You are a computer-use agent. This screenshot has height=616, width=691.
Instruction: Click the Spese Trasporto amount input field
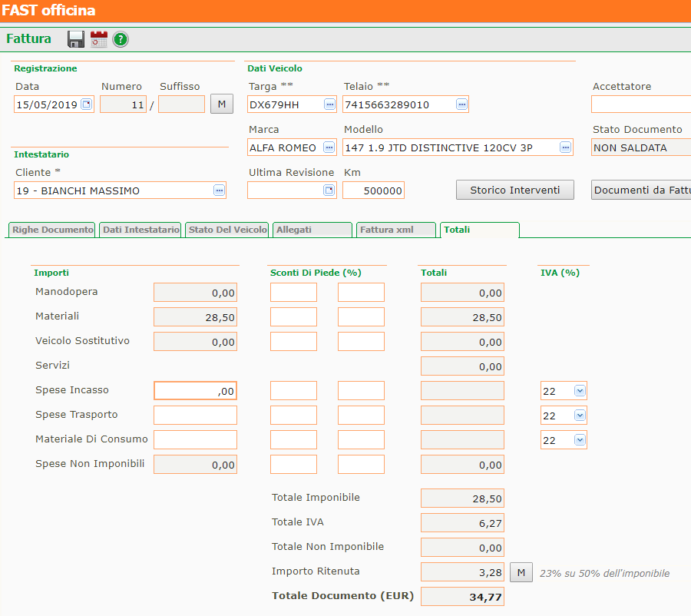[x=195, y=416]
